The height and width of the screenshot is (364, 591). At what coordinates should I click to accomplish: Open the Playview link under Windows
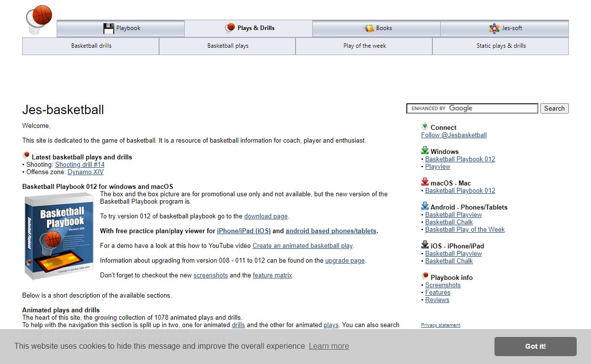438,166
